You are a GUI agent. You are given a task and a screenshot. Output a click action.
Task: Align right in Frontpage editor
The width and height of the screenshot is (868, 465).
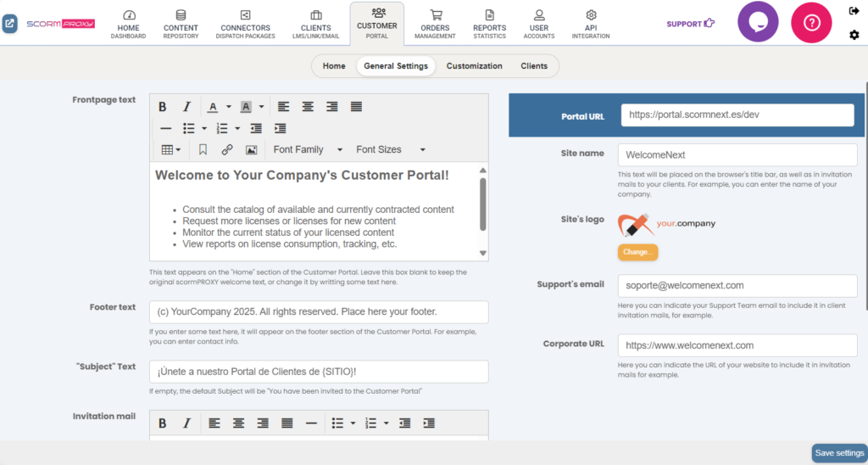tap(332, 107)
